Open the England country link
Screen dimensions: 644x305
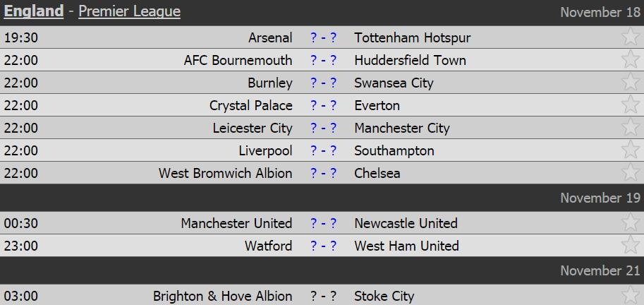pos(34,11)
